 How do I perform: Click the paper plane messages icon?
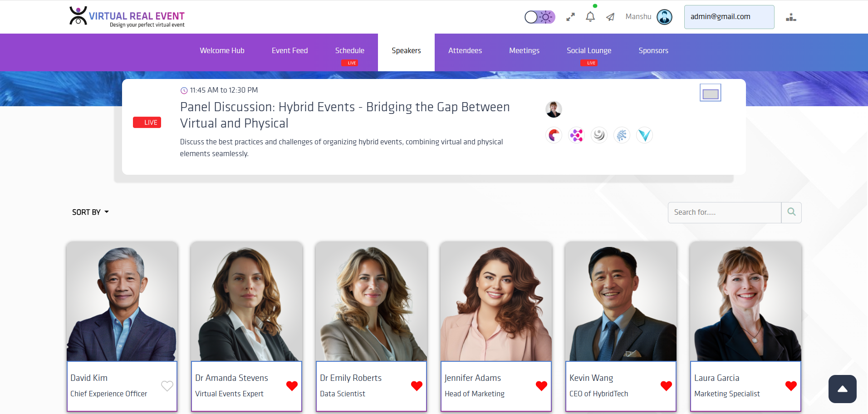click(x=610, y=17)
